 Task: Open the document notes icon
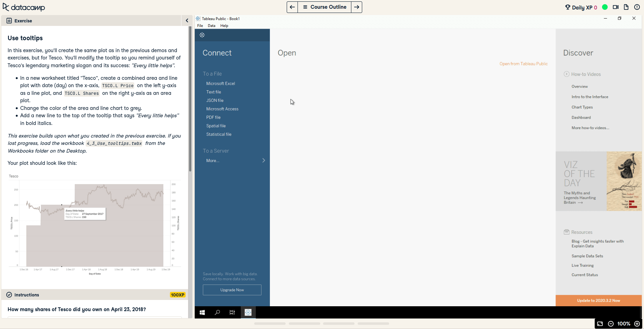click(x=626, y=7)
